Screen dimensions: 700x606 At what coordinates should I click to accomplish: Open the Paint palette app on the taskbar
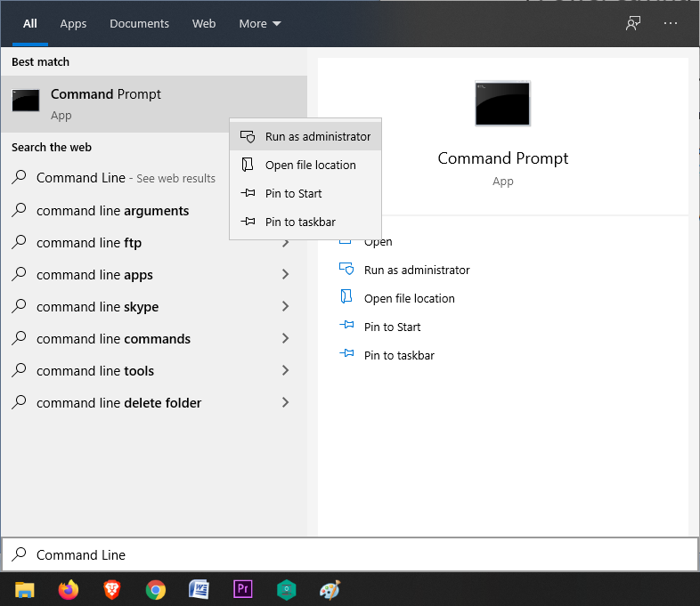pyautogui.click(x=330, y=589)
